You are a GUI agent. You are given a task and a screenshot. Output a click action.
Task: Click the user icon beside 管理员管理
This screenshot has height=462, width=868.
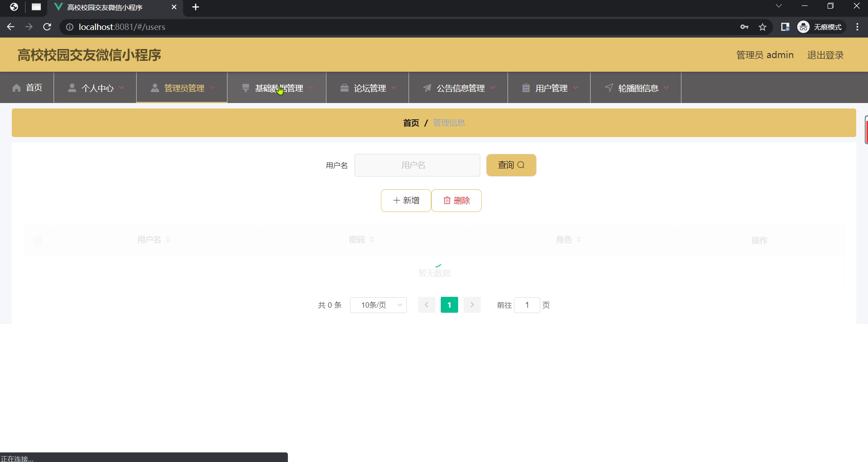pyautogui.click(x=155, y=88)
